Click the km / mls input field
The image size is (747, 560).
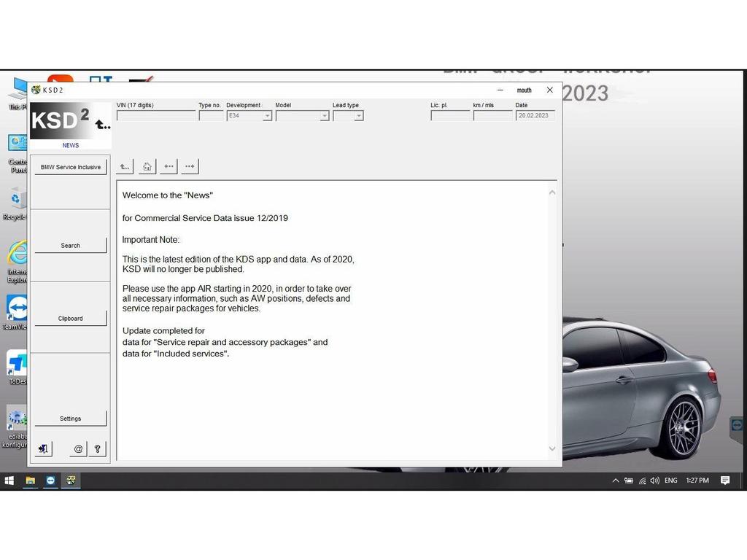[x=492, y=116]
